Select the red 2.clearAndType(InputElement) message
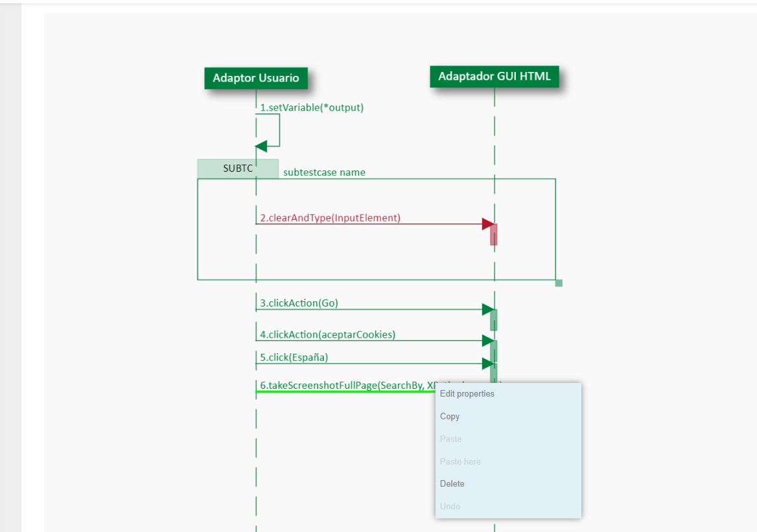The height and width of the screenshot is (532, 757). 330,218
